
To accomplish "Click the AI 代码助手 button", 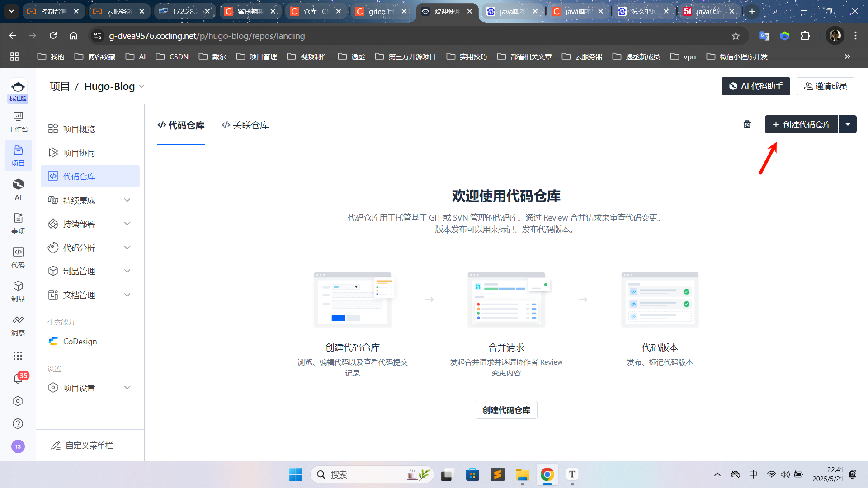I will click(755, 86).
